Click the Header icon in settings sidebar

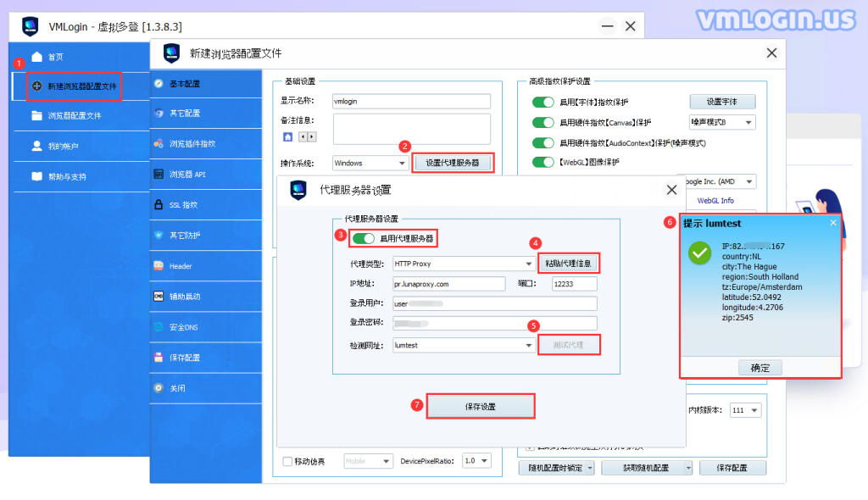pos(159,266)
